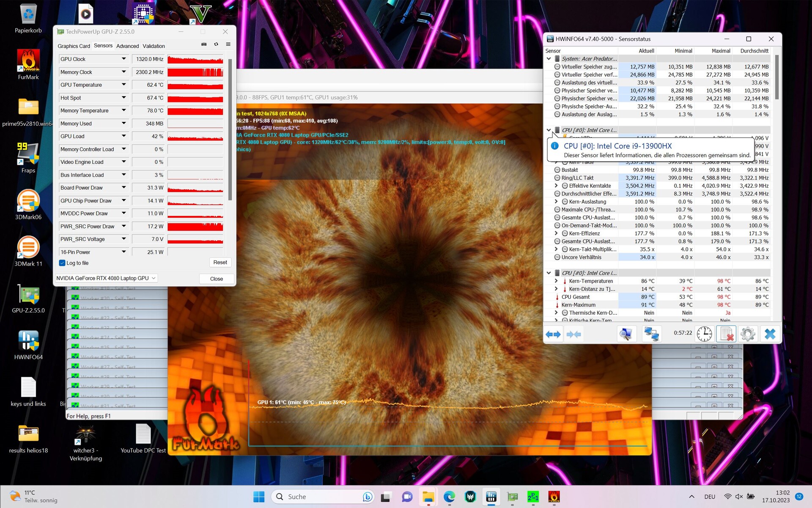Click HWiNFO collapse columns arrows icon

click(x=573, y=334)
